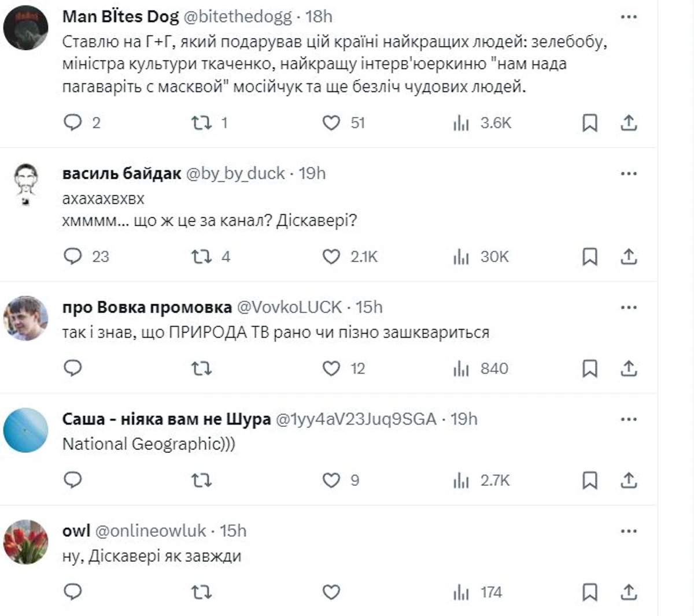
Task: Open more options for Man Bïtes Dog tweet
Action: tap(629, 17)
